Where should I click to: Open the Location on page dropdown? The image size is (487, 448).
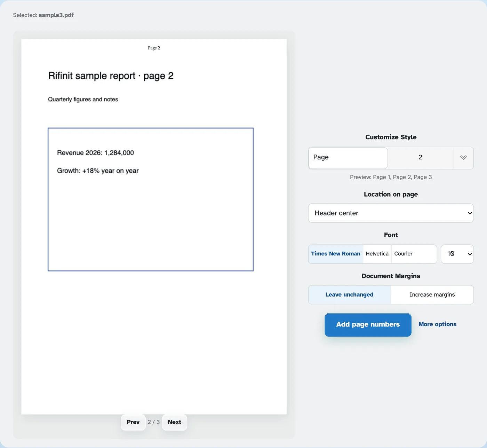coord(391,213)
